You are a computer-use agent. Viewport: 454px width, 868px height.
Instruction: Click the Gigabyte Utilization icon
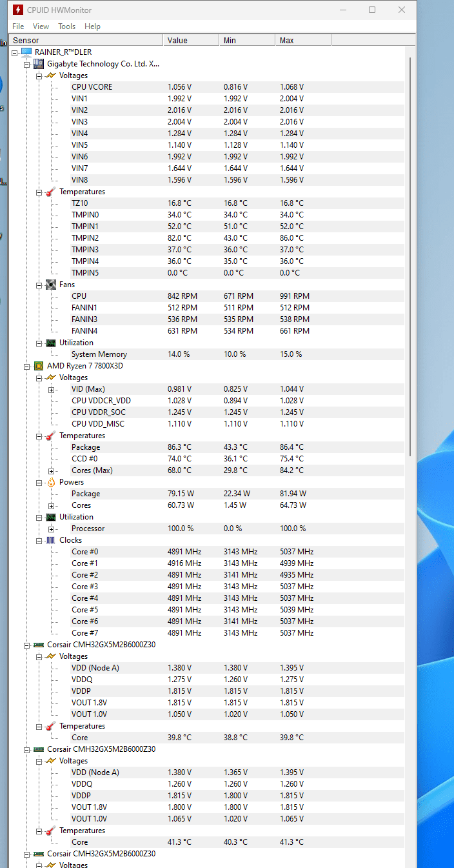50,343
